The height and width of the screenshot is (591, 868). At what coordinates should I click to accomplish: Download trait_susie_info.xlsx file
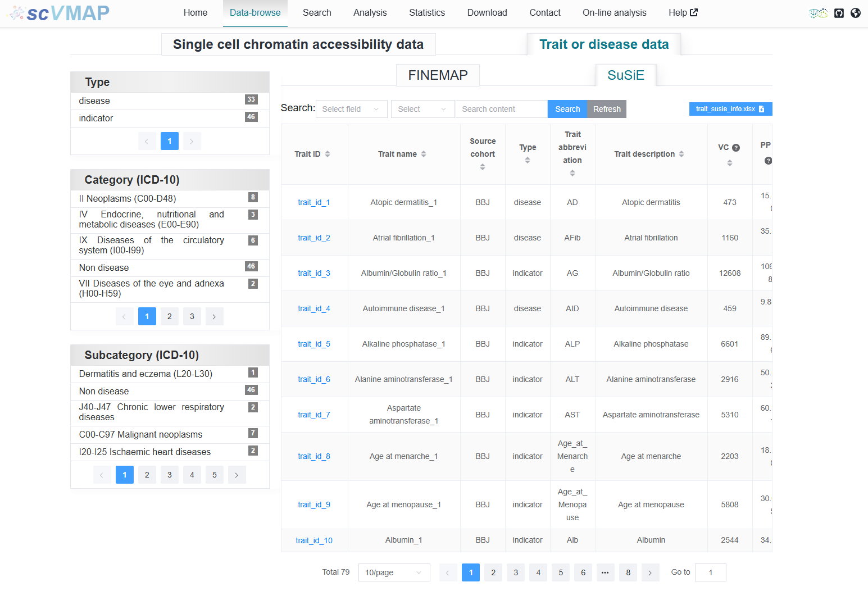click(730, 109)
